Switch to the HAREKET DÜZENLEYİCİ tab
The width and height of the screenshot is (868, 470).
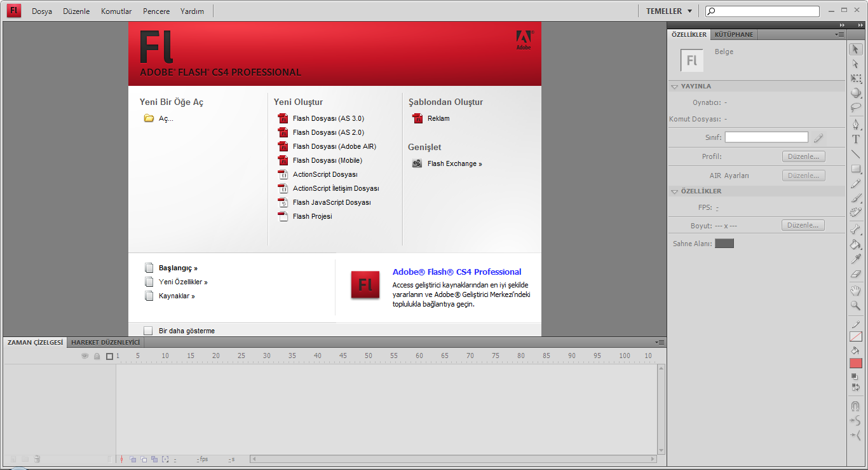(x=105, y=342)
